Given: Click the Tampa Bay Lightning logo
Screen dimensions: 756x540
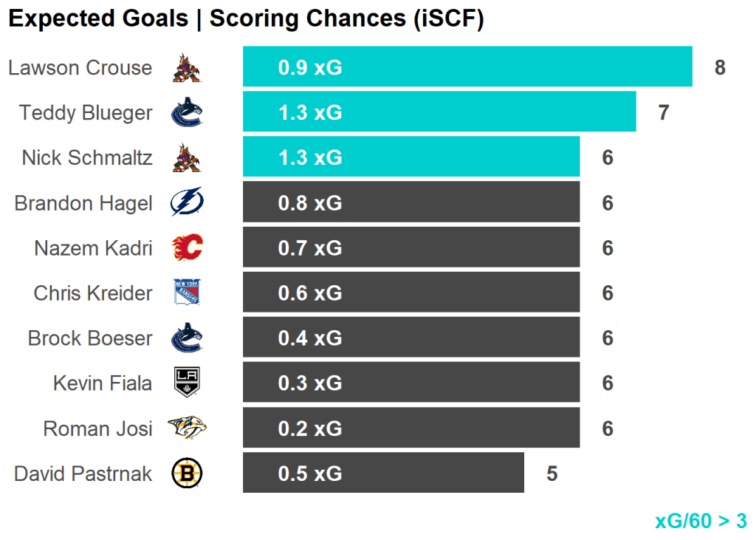Looking at the screenshot, I should point(186,203).
